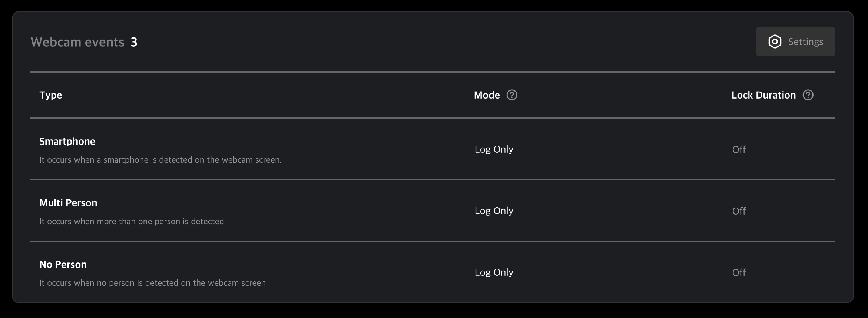Click Log Only mode for Smartphone
The image size is (868, 318).
(494, 149)
